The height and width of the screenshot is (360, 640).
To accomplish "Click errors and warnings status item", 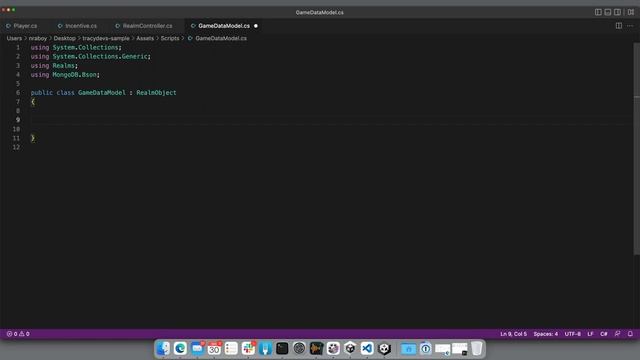I will [18, 334].
